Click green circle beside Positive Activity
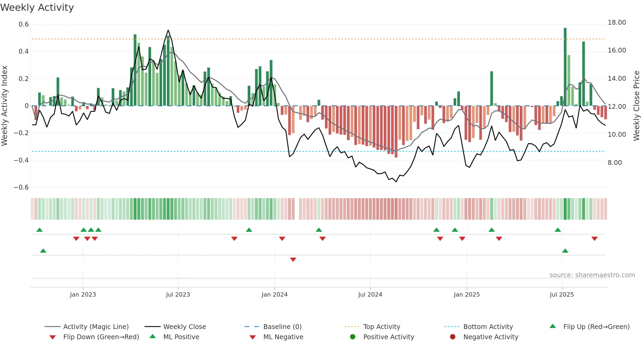Image resolution: width=644 pixels, height=362 pixels. (x=353, y=337)
